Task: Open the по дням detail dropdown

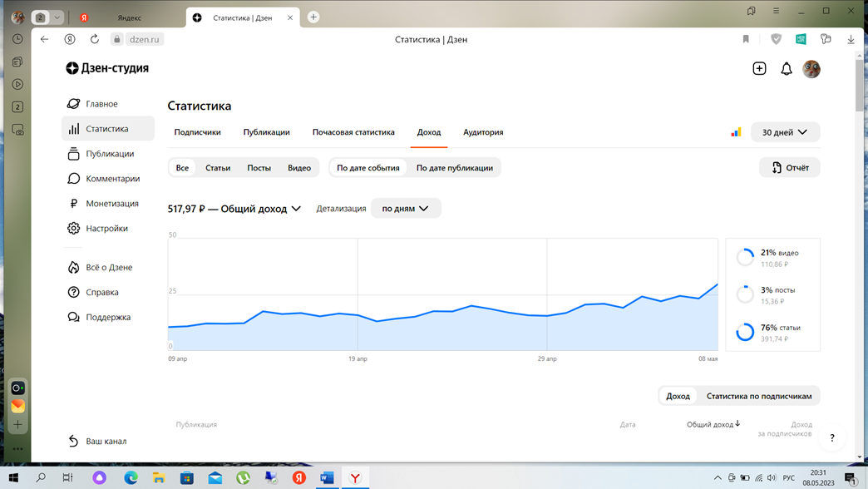Action: click(406, 208)
